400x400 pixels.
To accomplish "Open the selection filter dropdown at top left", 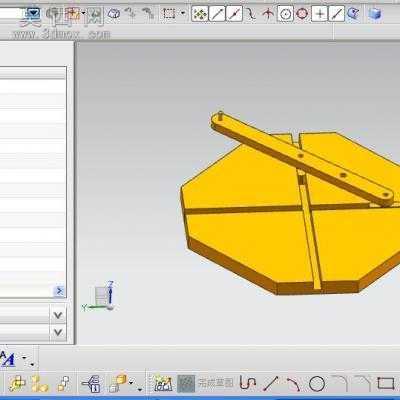I will pyautogui.click(x=33, y=14).
